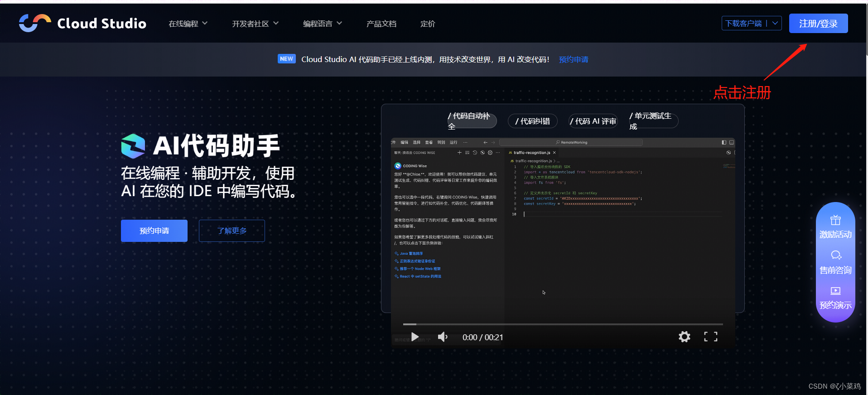Select the / 代码 AI 评审 tab
This screenshot has width=868, height=395.
tap(593, 121)
